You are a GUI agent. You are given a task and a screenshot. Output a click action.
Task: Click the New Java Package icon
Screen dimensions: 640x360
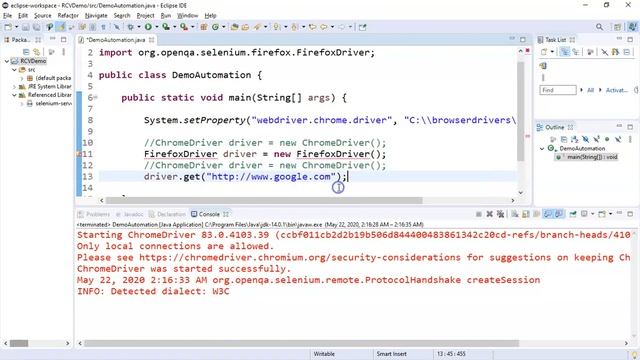204,27
